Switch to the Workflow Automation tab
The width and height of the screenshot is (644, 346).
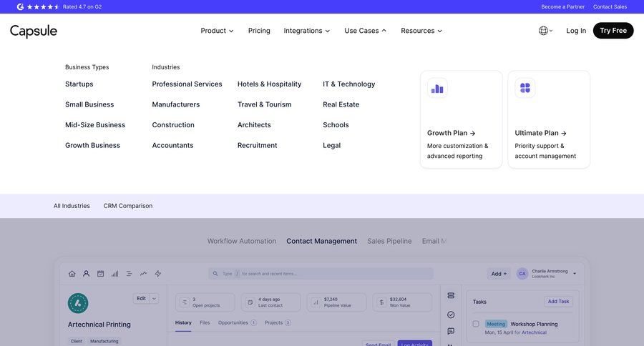point(241,241)
